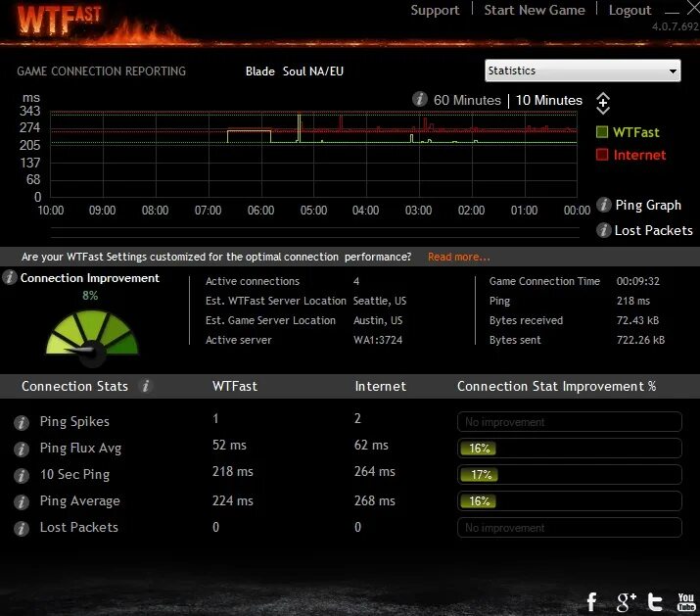Open the Statistics dropdown
700x616 pixels.
coord(583,71)
